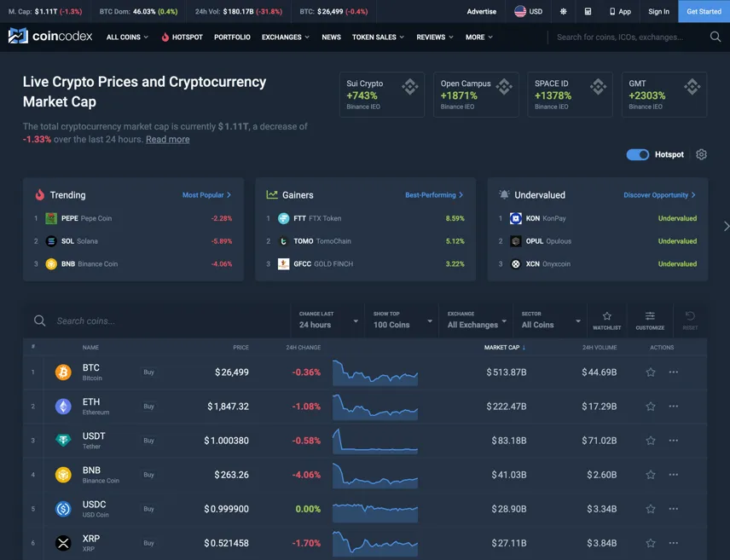
Task: Sort table by 24H Volume column
Action: click(600, 347)
